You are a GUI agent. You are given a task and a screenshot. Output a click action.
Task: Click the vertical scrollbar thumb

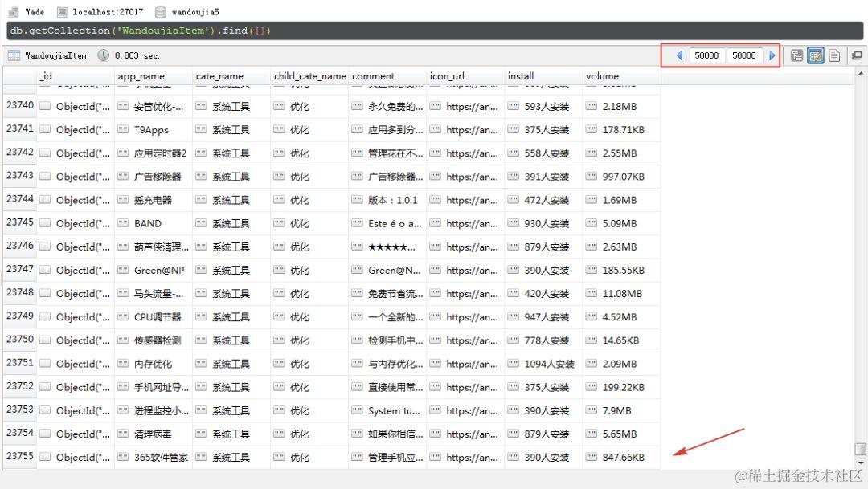[860, 449]
